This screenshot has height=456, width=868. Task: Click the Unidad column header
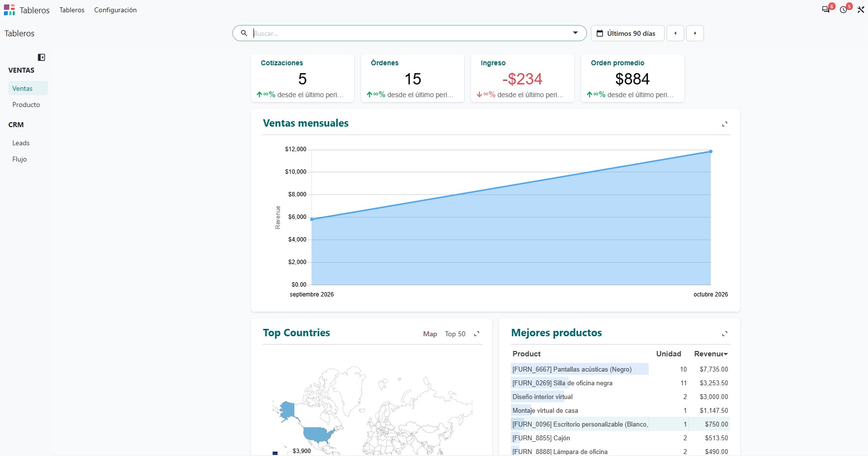(x=669, y=354)
